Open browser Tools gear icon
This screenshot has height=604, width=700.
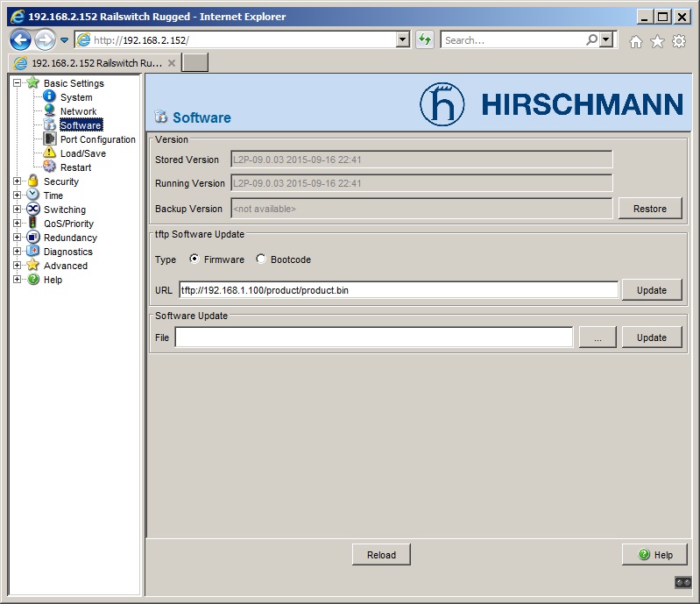point(679,41)
